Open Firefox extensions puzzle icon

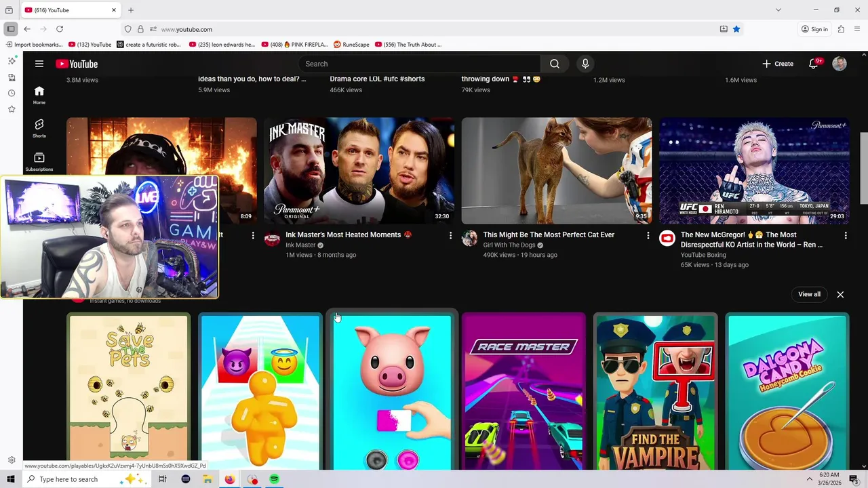click(841, 29)
